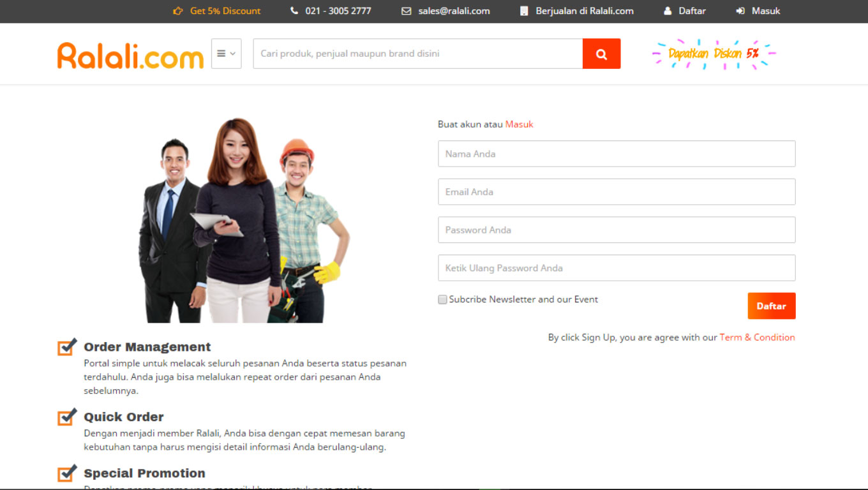The height and width of the screenshot is (490, 868).
Task: Click the thumbs-up icon near Get 5% Discount
Action: tap(176, 11)
